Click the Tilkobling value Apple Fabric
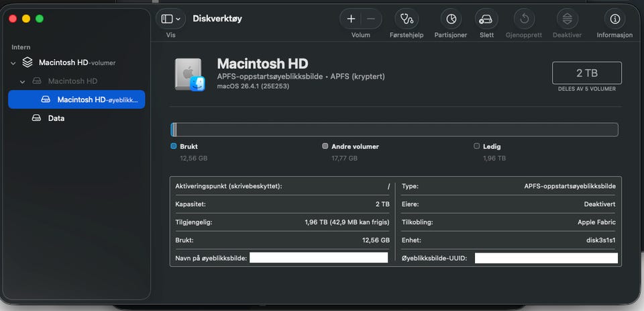The height and width of the screenshot is (311, 644). (596, 222)
